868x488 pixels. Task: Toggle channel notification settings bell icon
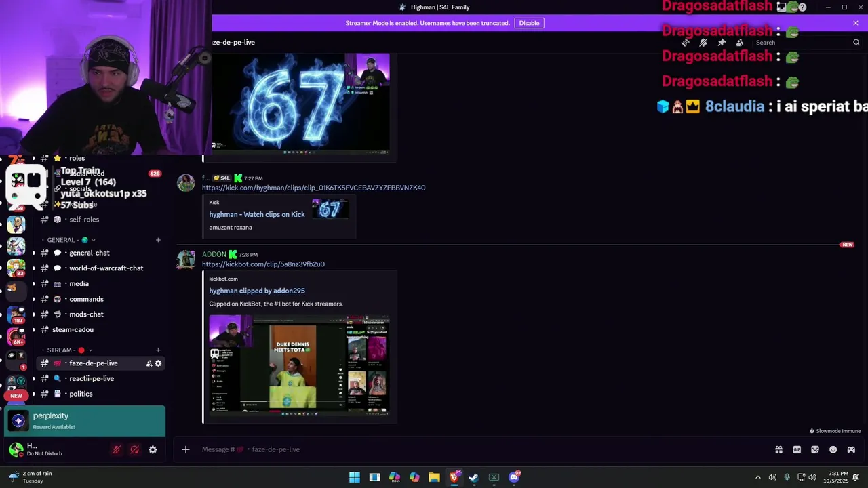703,42
